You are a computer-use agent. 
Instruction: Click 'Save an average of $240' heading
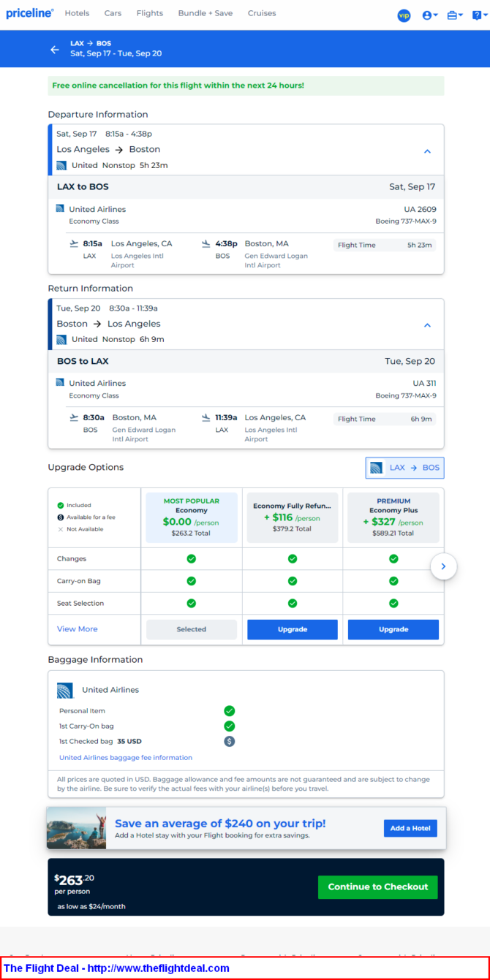click(x=220, y=824)
